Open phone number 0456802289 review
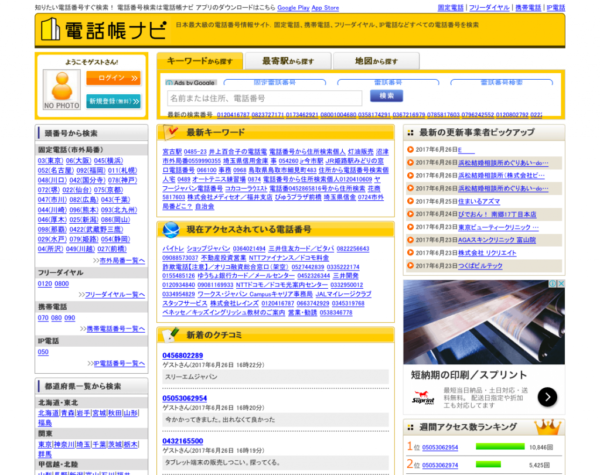The height and width of the screenshot is (475, 600). pos(183,356)
